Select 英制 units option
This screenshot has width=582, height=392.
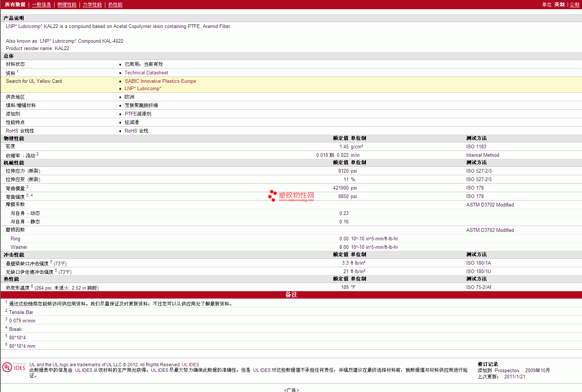pyautogui.click(x=559, y=4)
